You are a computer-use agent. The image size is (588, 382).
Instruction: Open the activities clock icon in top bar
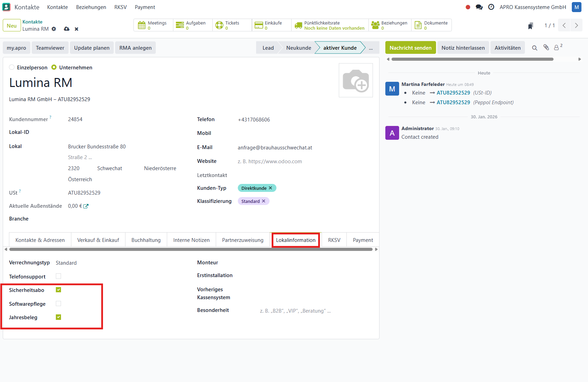pos(491,7)
